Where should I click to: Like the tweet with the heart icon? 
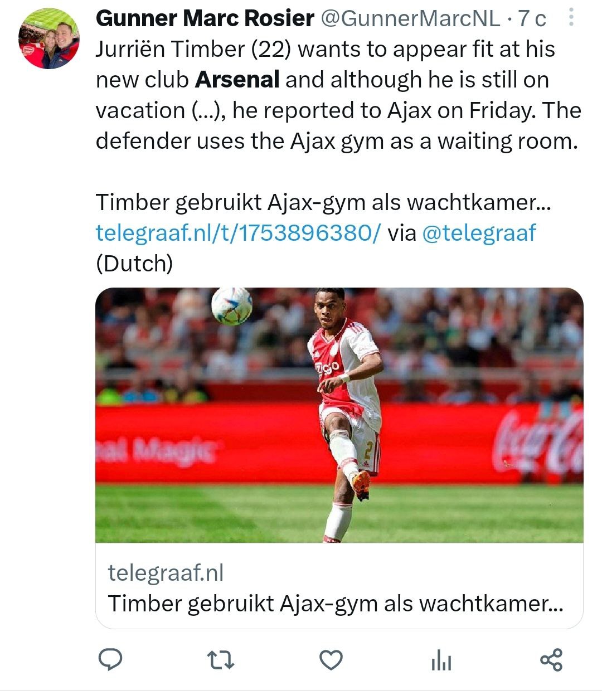[331, 660]
